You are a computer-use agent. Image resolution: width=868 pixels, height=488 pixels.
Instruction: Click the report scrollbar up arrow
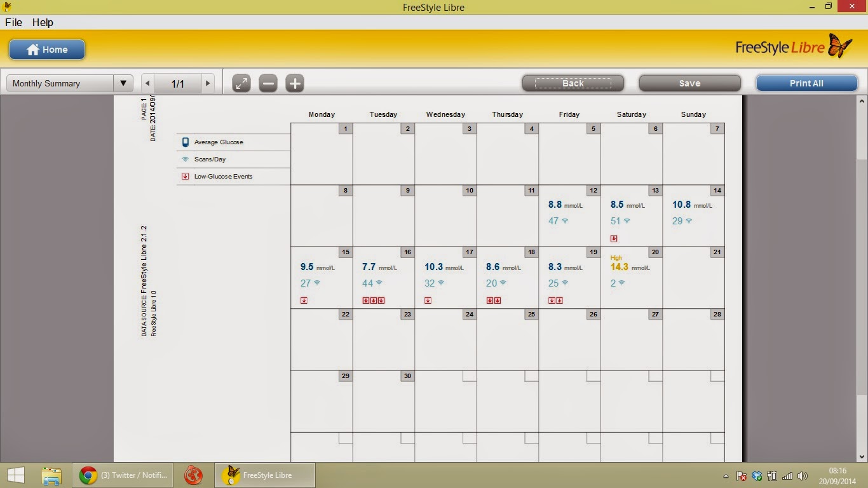point(862,101)
